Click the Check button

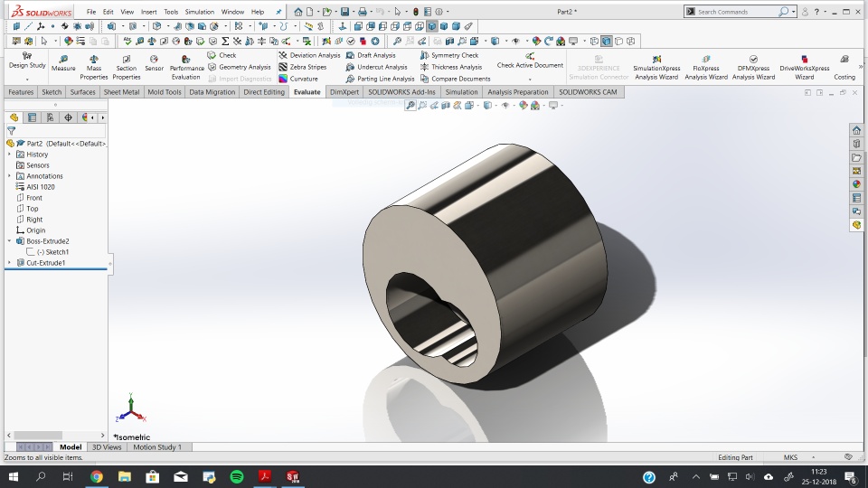pyautogui.click(x=222, y=55)
